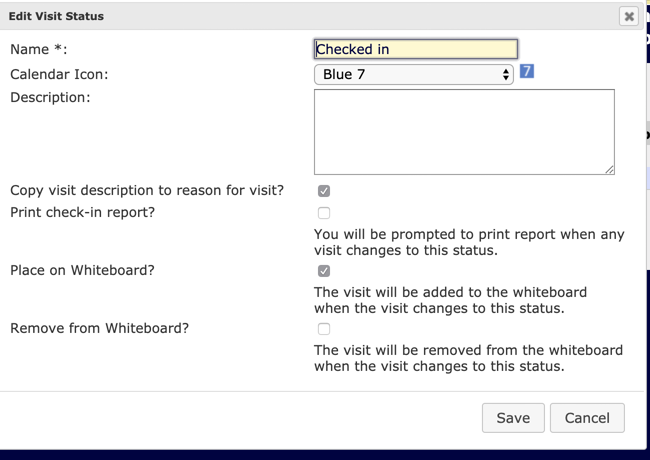650x460 pixels.
Task: Toggle the Place on Whiteboard checkbox
Action: (x=324, y=271)
